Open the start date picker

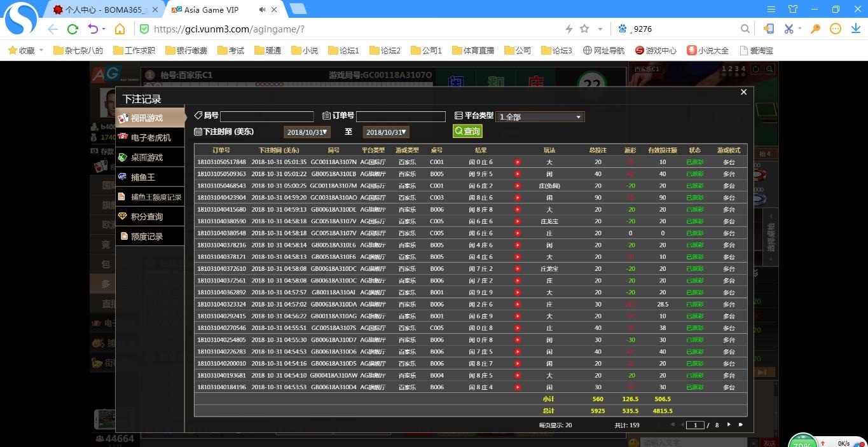[x=307, y=132]
